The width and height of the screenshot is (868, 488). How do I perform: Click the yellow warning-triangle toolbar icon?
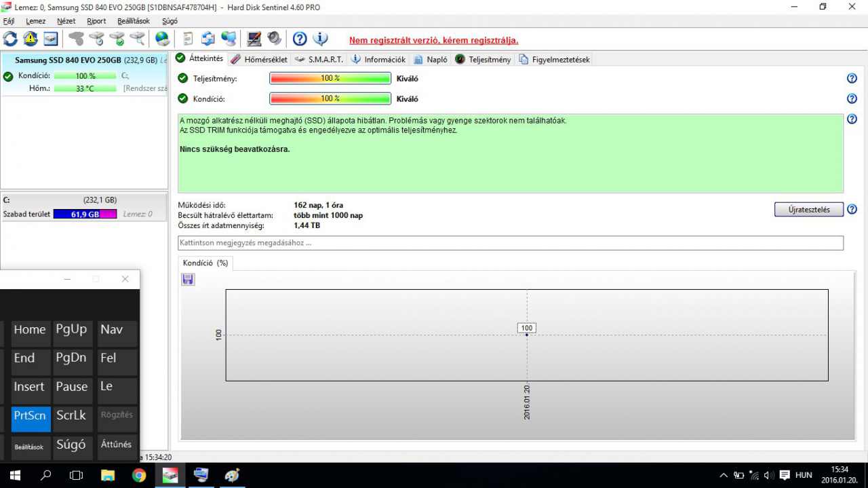pos(31,39)
